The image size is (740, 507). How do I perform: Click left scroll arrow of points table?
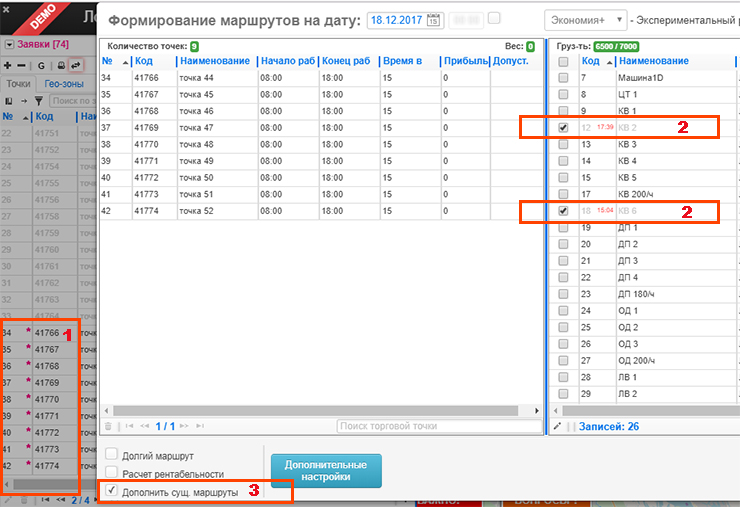[x=107, y=411]
